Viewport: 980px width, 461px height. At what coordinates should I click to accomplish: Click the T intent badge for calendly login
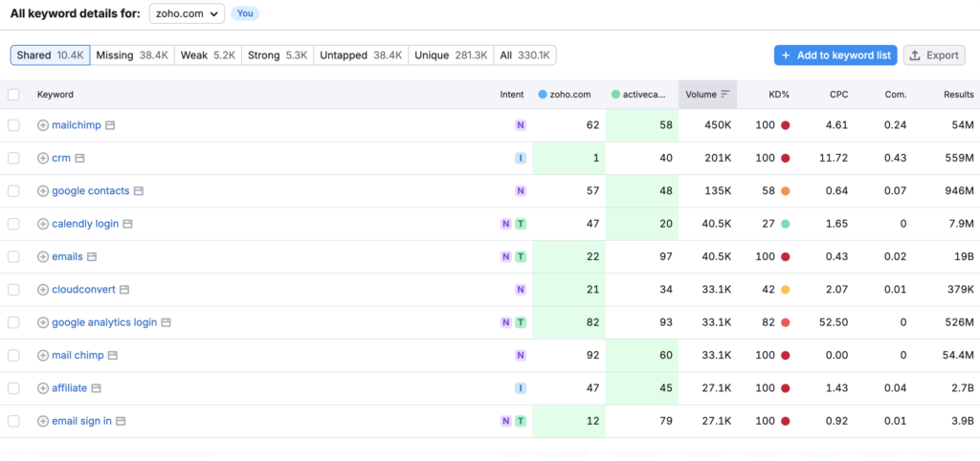[x=521, y=224]
